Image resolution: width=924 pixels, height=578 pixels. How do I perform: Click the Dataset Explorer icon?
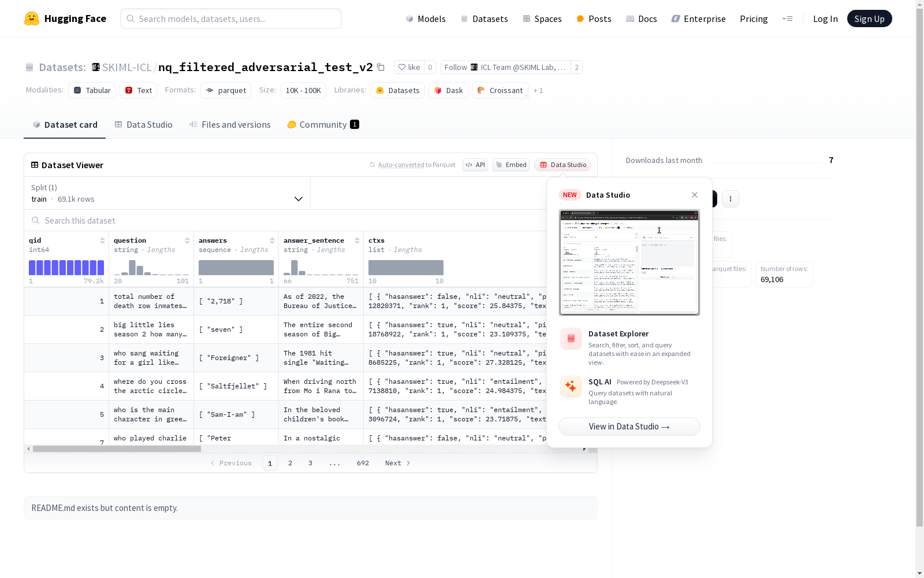571,339
